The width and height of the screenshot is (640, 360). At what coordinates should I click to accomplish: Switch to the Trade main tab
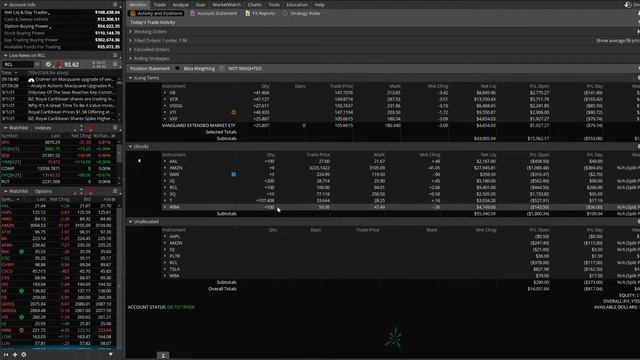point(160,4)
